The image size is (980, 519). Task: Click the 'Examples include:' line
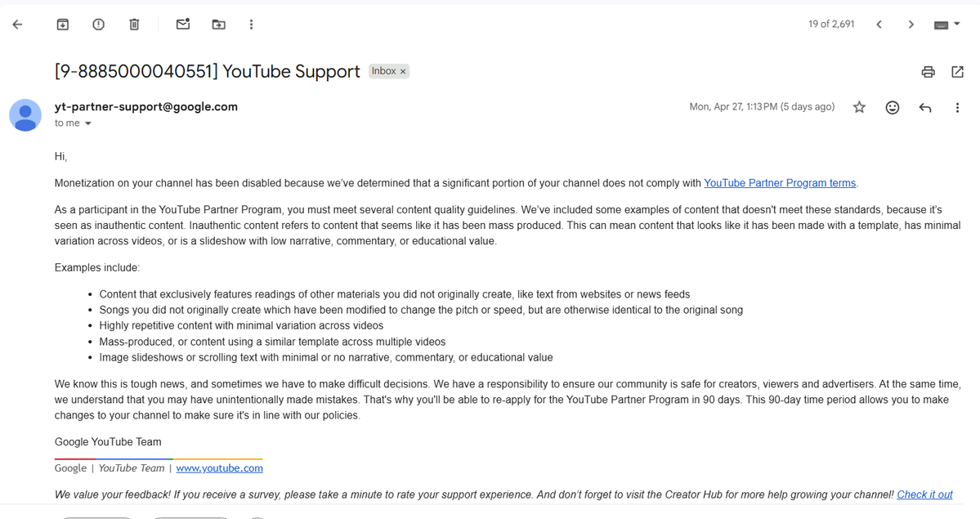pyautogui.click(x=97, y=267)
